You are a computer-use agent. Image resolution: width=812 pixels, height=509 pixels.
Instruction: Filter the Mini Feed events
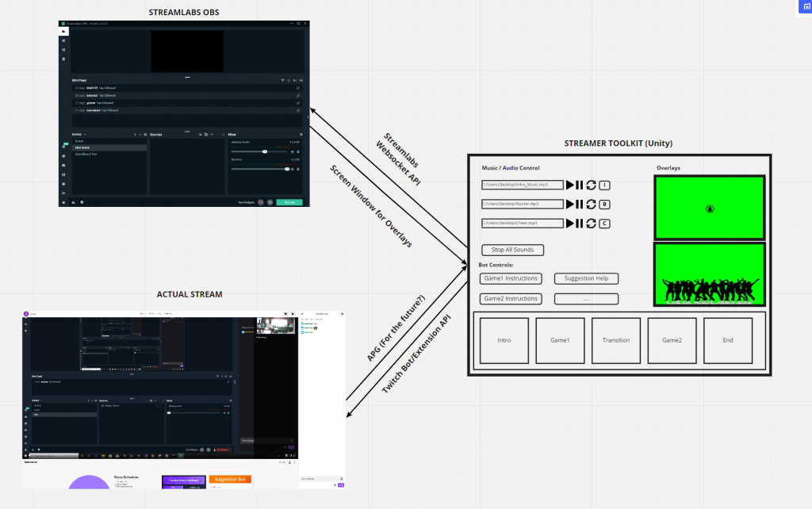(283, 80)
